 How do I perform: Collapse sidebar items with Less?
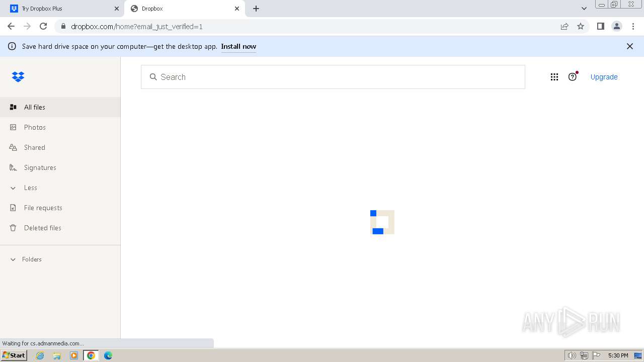60,188
